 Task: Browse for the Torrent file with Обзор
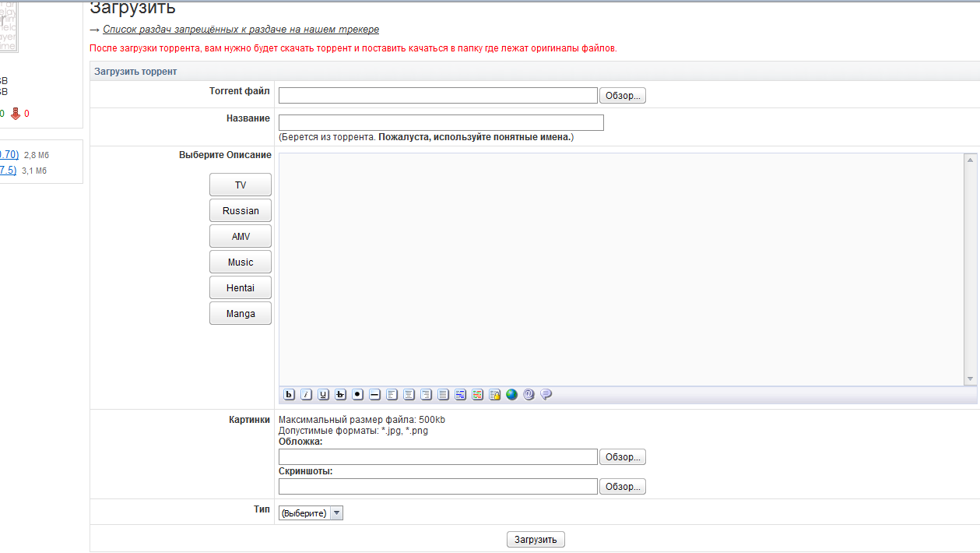point(622,96)
